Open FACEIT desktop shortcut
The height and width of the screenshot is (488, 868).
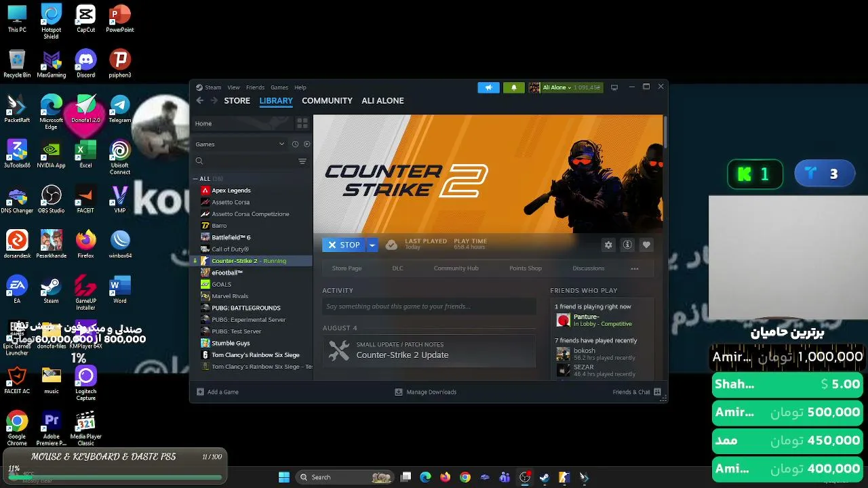pyautogui.click(x=85, y=199)
